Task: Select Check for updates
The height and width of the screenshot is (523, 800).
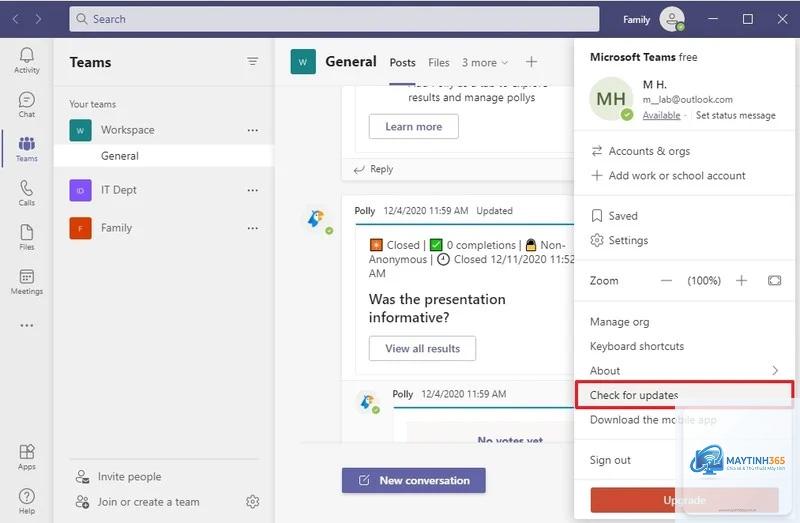Action: pos(684,395)
